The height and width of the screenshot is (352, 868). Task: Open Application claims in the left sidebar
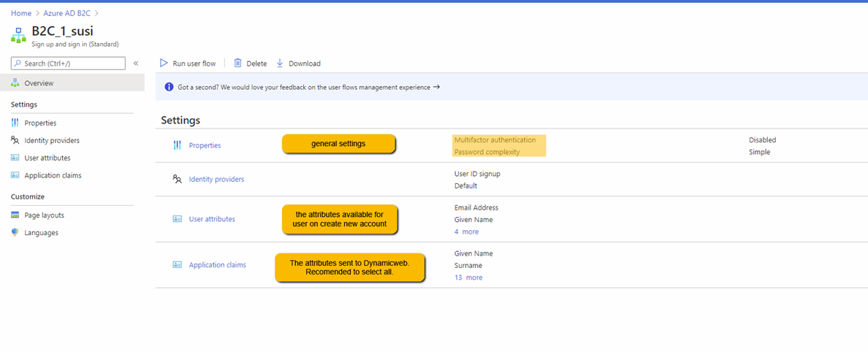click(x=53, y=175)
